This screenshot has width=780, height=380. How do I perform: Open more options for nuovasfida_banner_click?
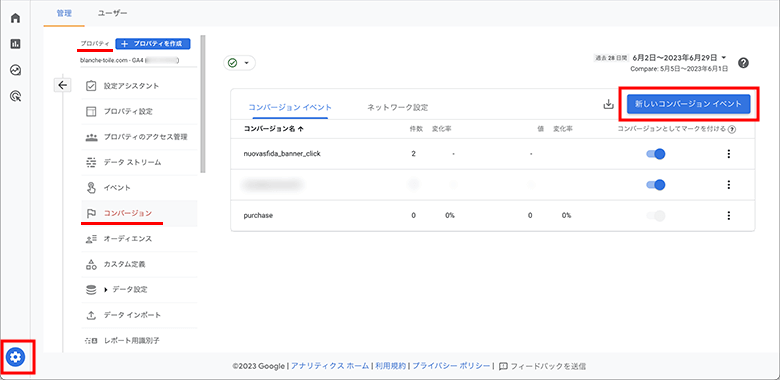[x=729, y=154]
